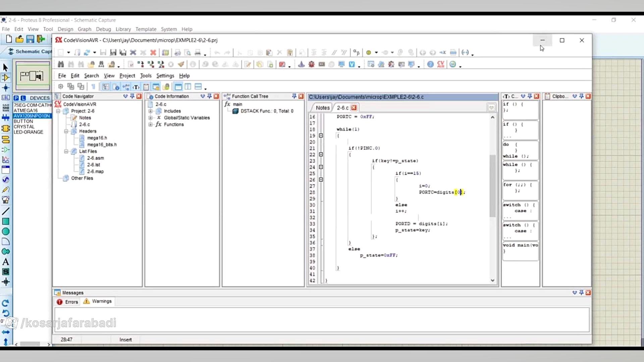Close the Code Navigator panel

click(x=139, y=97)
